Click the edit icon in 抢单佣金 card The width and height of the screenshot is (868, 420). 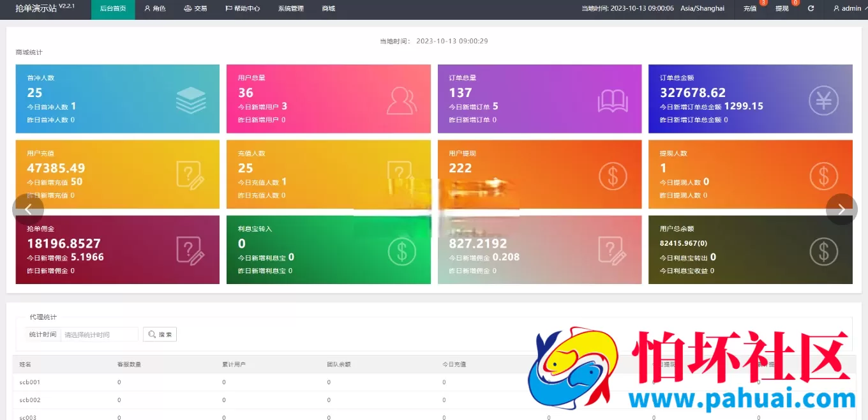[x=190, y=251]
